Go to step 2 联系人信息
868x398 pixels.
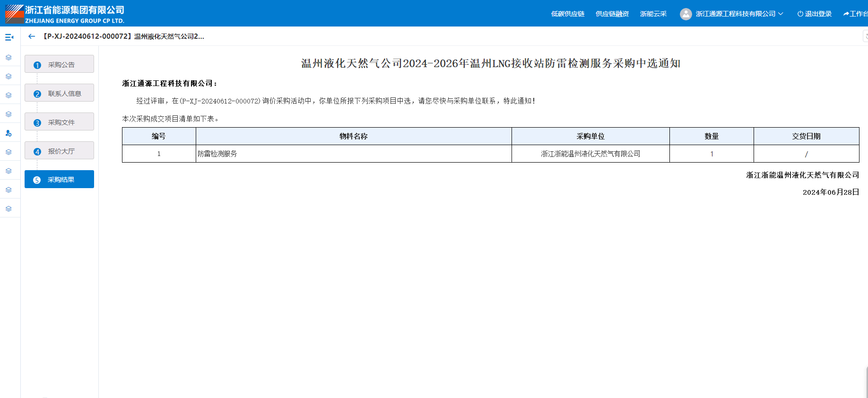[x=59, y=93]
